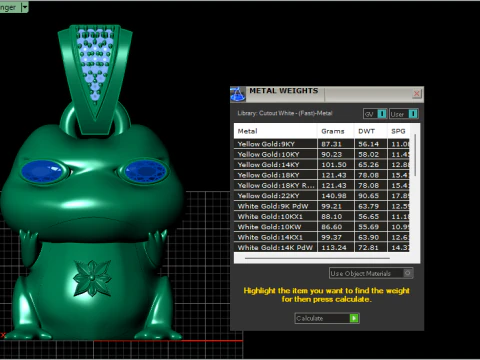Click the SPG column header
480x360 pixels.
[399, 131]
